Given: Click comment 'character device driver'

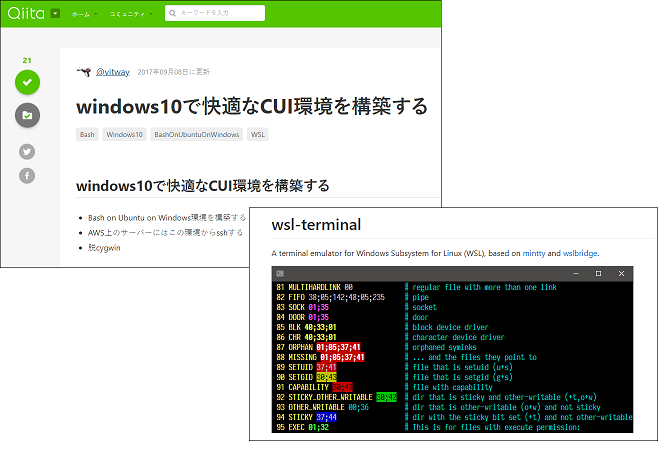Looking at the screenshot, I should [458, 337].
